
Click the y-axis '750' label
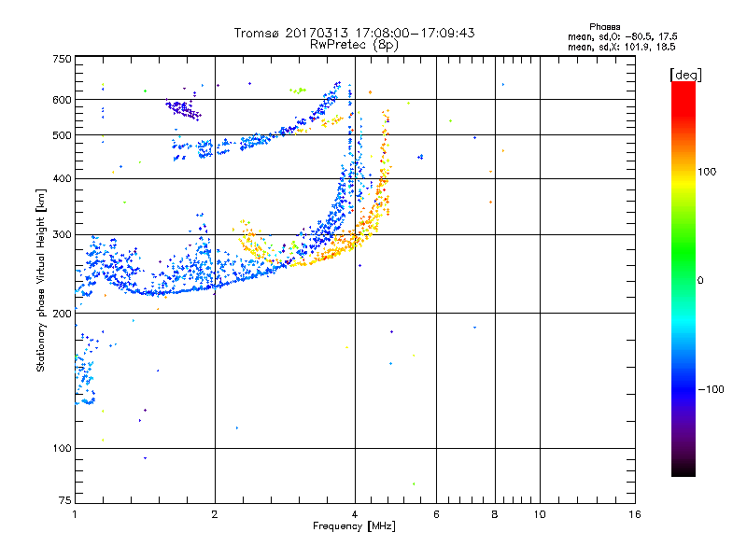point(62,59)
